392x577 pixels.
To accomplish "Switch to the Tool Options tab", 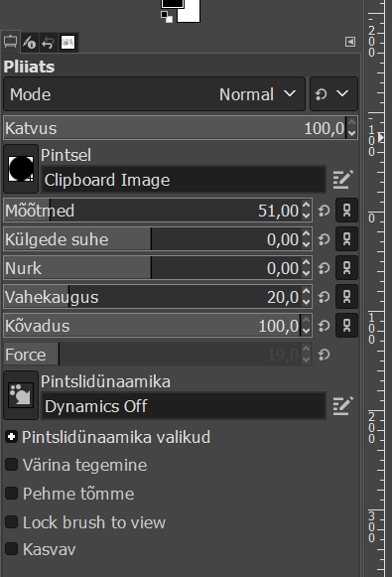I will 10,43.
